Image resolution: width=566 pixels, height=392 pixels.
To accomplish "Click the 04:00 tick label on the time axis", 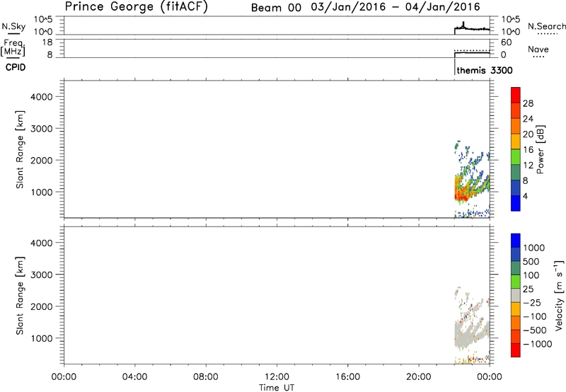I will tap(135, 377).
